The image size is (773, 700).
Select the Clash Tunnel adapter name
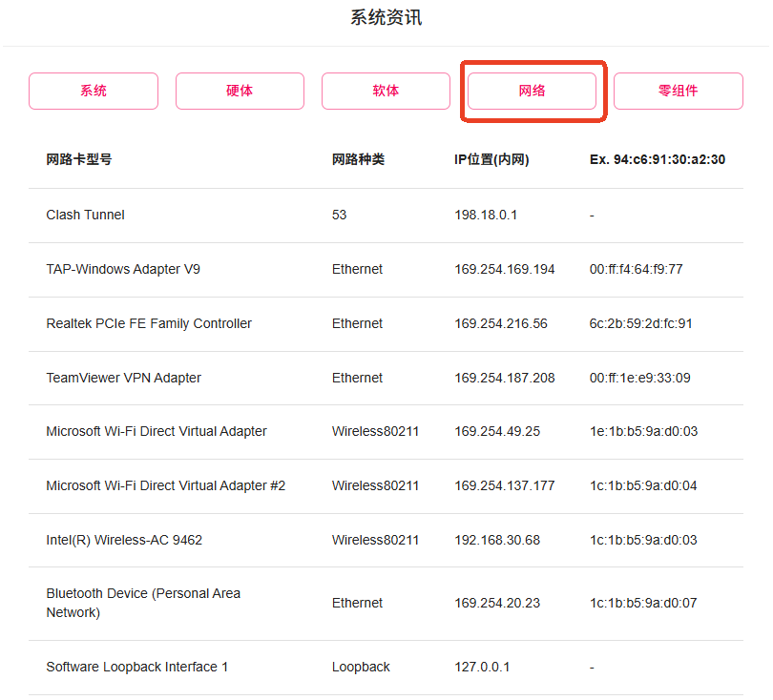click(x=85, y=215)
